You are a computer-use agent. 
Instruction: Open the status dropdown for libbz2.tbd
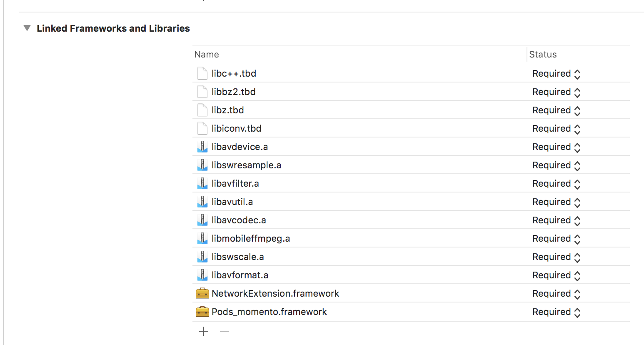(x=557, y=92)
